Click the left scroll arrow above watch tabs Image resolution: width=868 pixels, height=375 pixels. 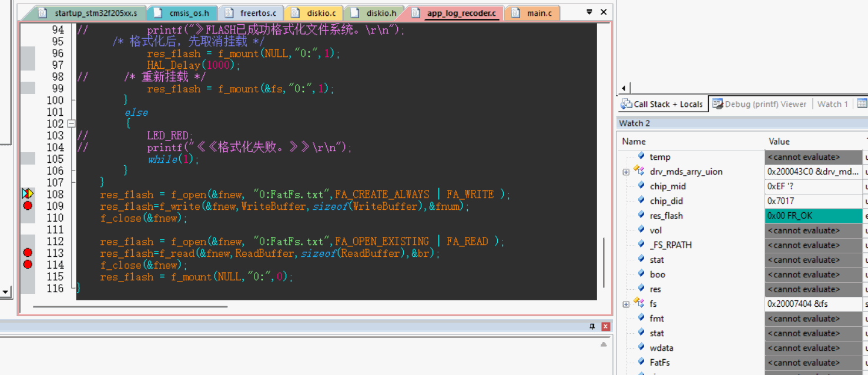[x=624, y=88]
